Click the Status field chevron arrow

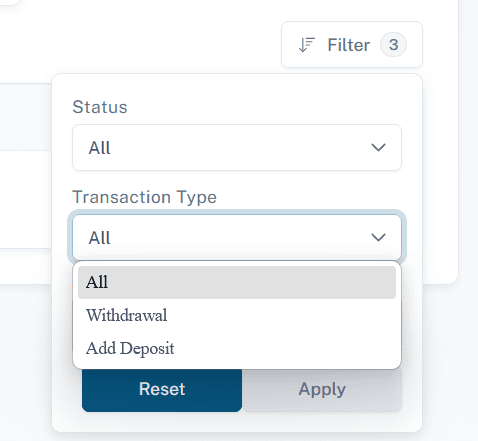coord(378,147)
